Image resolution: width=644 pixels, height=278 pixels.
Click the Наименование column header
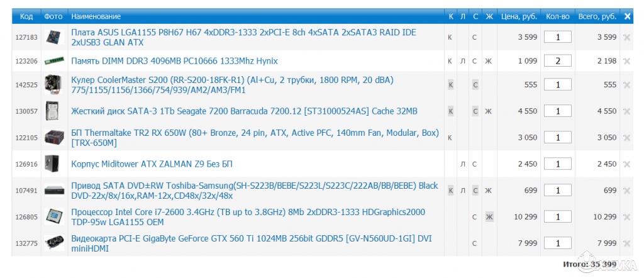coord(96,16)
